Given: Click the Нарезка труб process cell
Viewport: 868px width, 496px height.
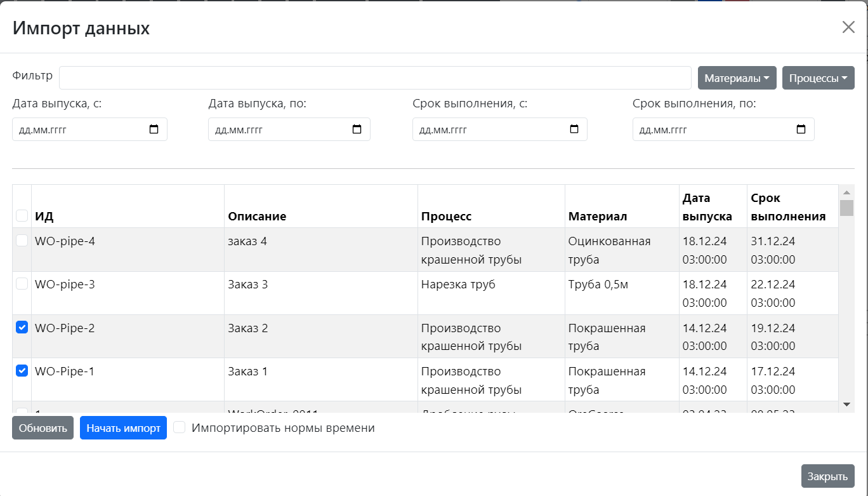Looking at the screenshot, I should 492,293.
